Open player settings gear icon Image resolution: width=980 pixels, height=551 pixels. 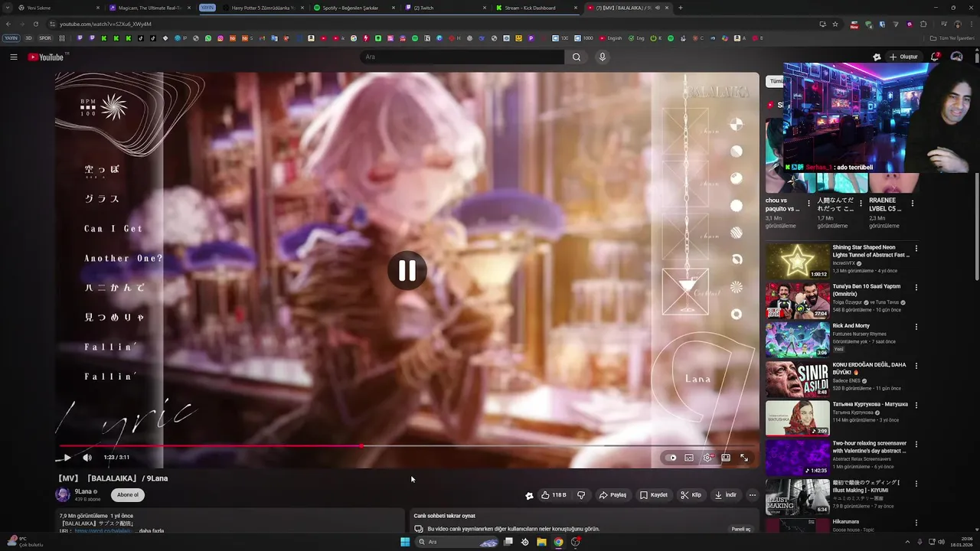707,458
